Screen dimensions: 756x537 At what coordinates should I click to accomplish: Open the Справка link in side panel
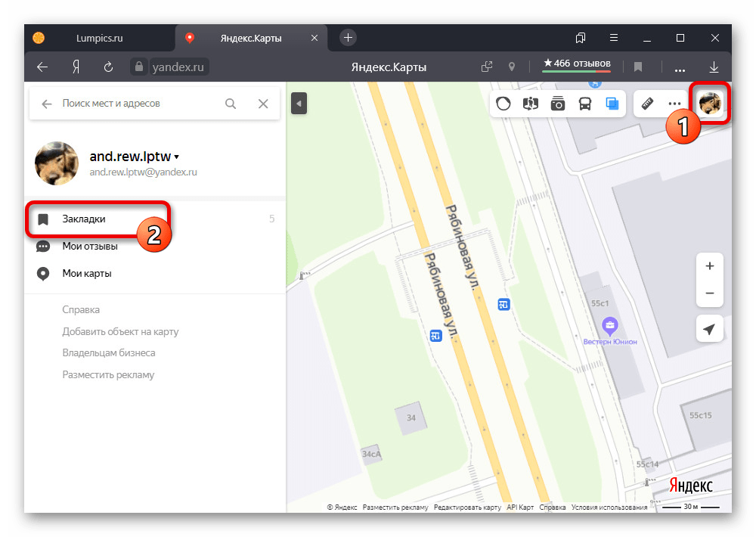[x=81, y=310]
